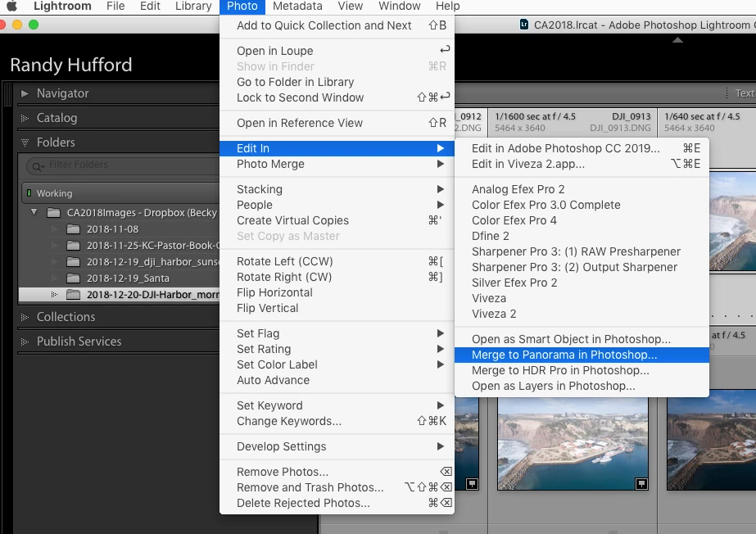Collapse the CA2018Images Dropbox folder
This screenshot has width=756, height=534.
34,212
